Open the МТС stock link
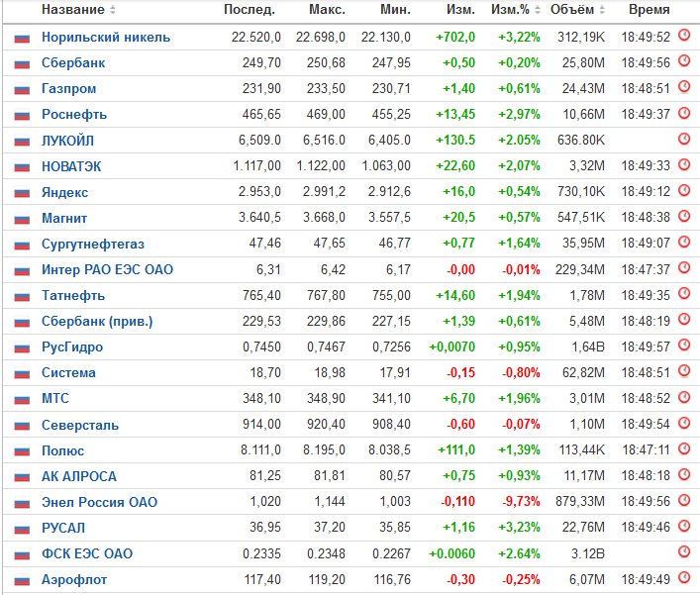Screen dimensions: 700x595 (55, 398)
